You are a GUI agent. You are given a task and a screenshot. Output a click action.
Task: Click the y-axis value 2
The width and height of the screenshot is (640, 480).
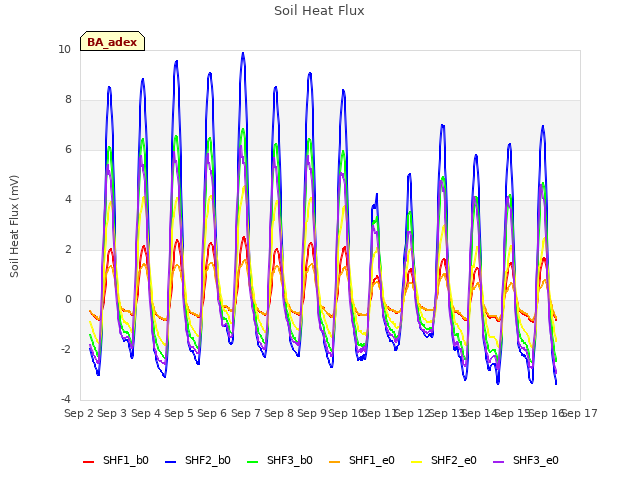pos(68,250)
